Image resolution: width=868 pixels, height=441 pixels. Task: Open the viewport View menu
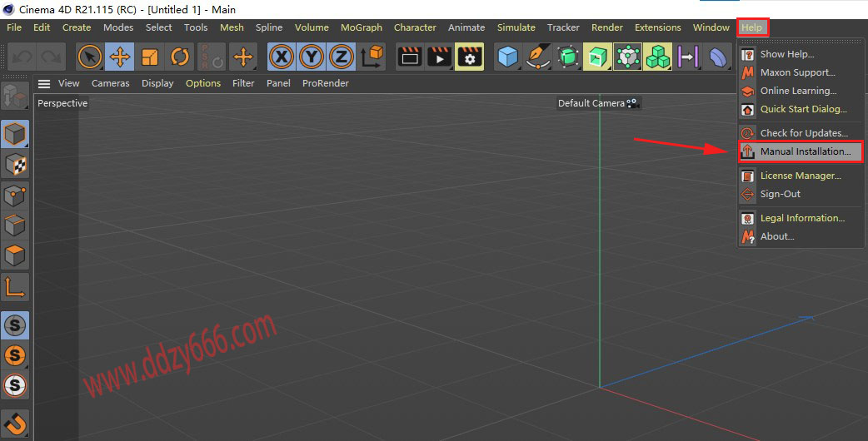[x=68, y=83]
